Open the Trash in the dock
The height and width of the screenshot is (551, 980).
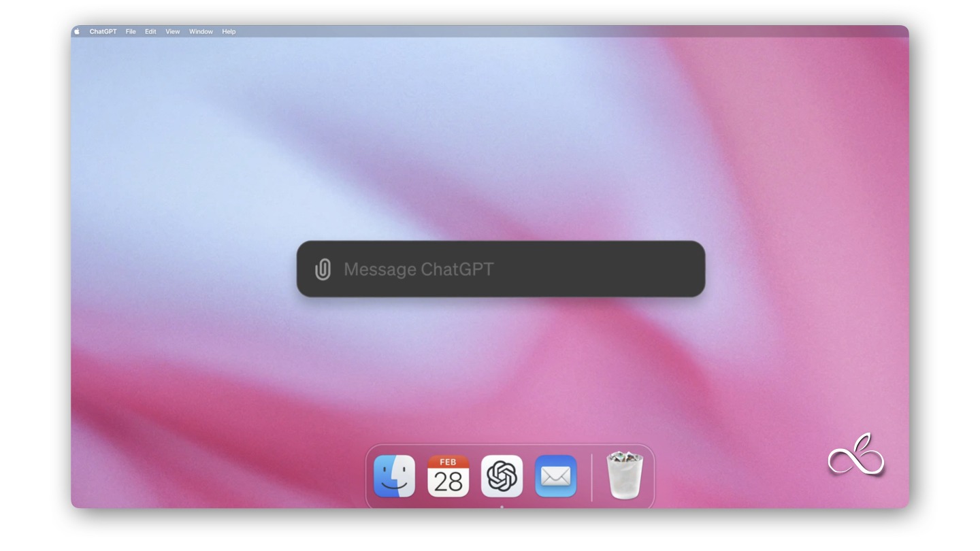pyautogui.click(x=624, y=475)
